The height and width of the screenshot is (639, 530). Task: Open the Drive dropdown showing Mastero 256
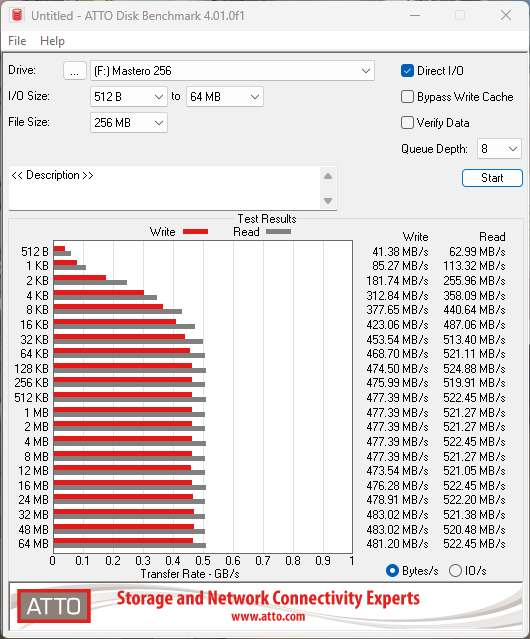tap(232, 71)
